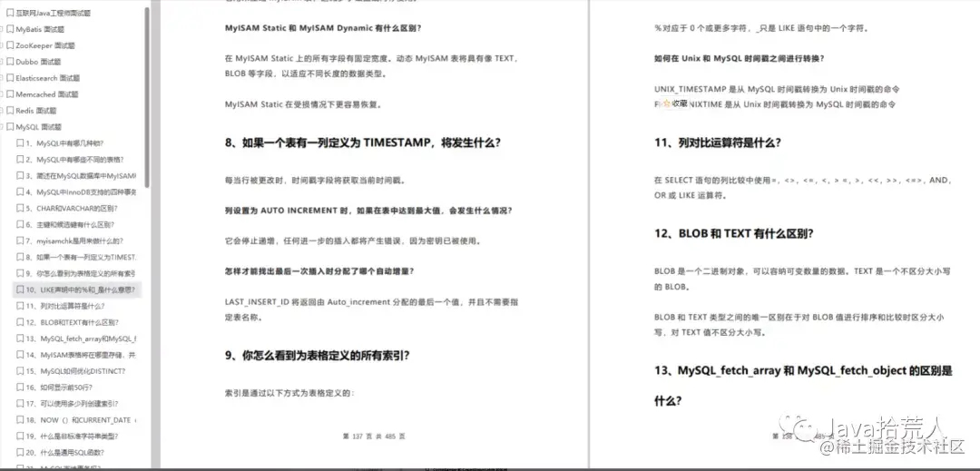Jump to outline item 15 MySQL如何优化DISTINCT
980x471 pixels.
[x=75, y=371]
